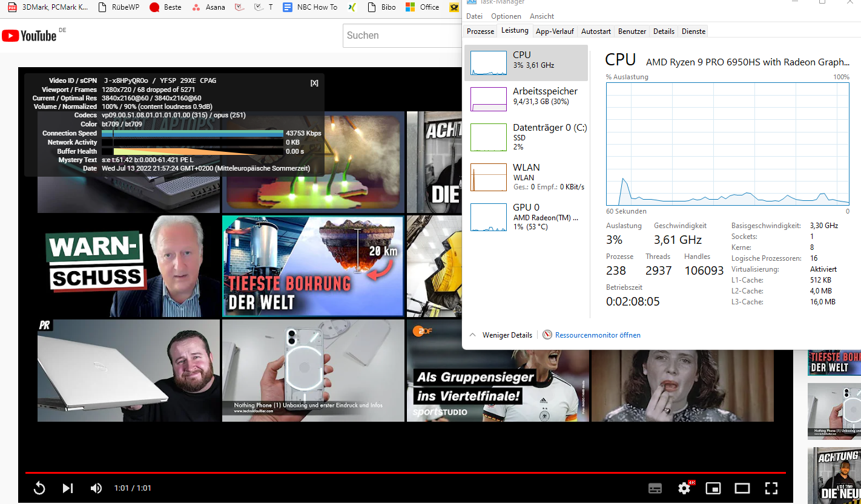Click the CPU utilization graph
The image size is (861, 504).
point(727,144)
